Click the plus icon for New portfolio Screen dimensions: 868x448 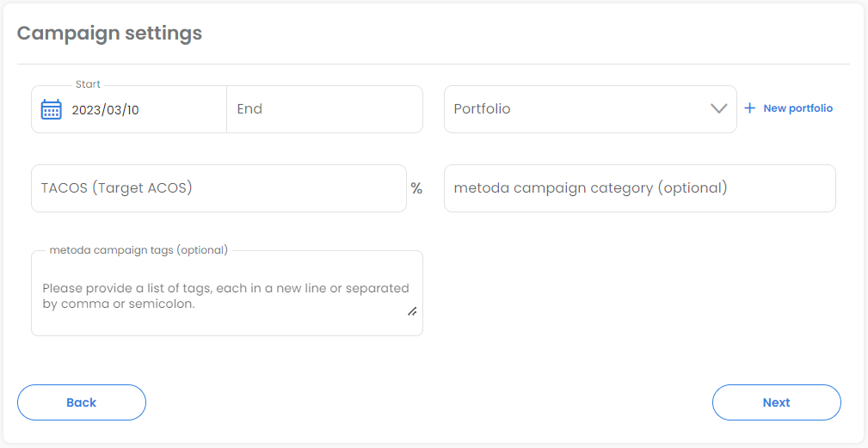pos(749,108)
